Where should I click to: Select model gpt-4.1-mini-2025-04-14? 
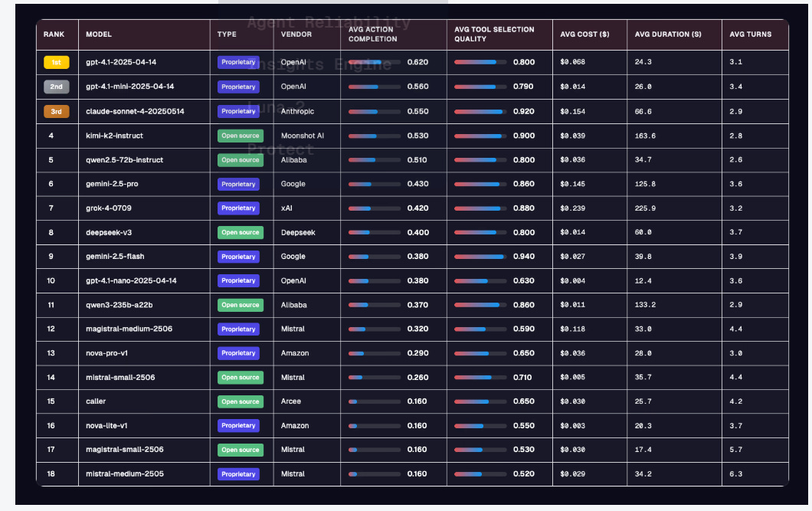(x=130, y=87)
